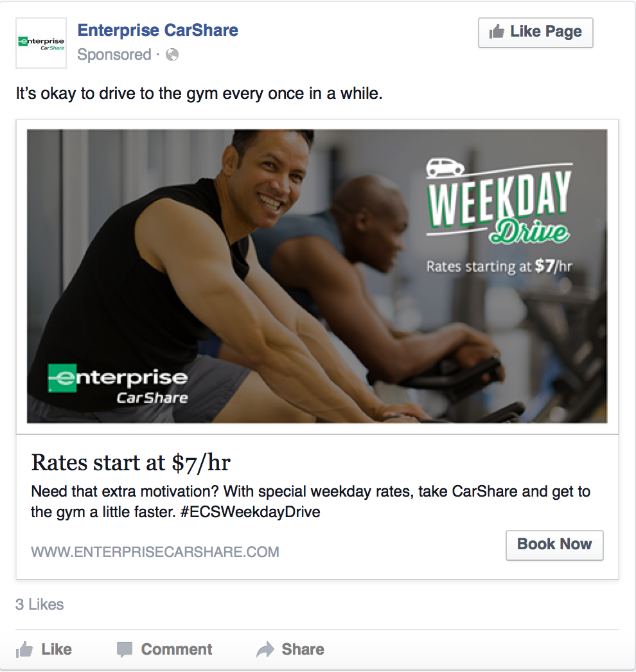Image resolution: width=636 pixels, height=672 pixels.
Task: Open the gym ad image
Action: tap(317, 276)
